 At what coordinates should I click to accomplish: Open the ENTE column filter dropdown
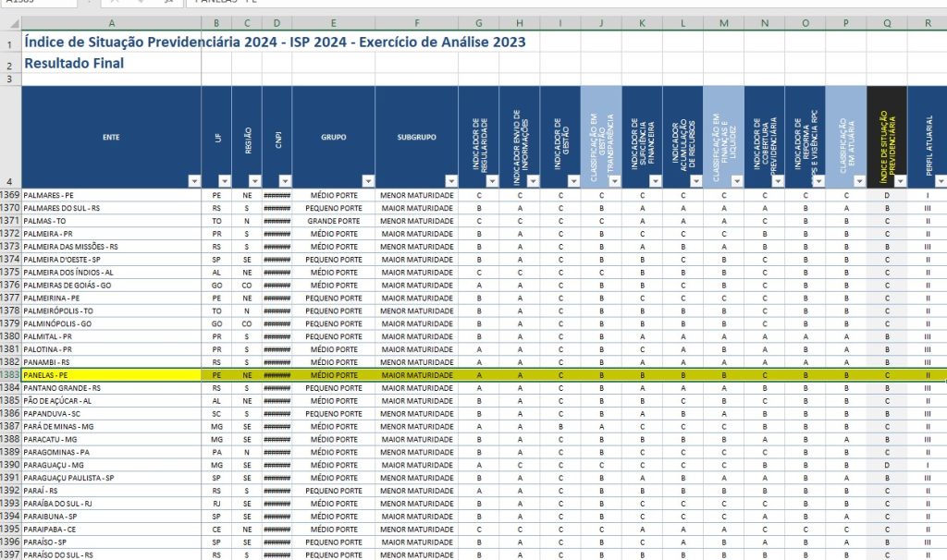pyautogui.click(x=193, y=181)
